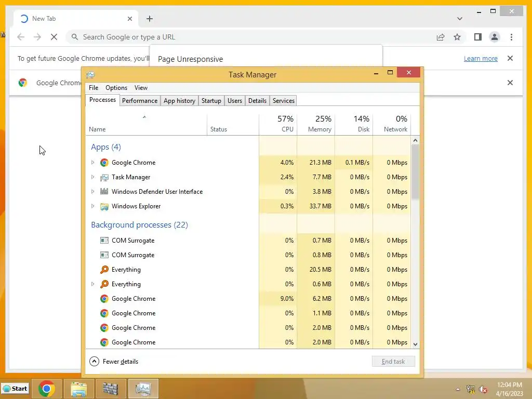Open Task Manager Options menu
Image resolution: width=532 pixels, height=399 pixels.
point(116,87)
